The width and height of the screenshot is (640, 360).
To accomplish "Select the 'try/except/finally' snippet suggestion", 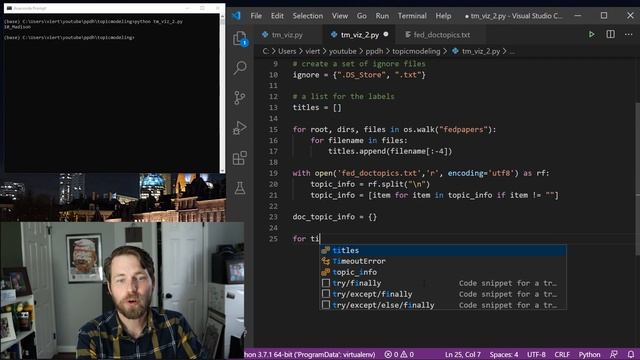I will [x=443, y=294].
